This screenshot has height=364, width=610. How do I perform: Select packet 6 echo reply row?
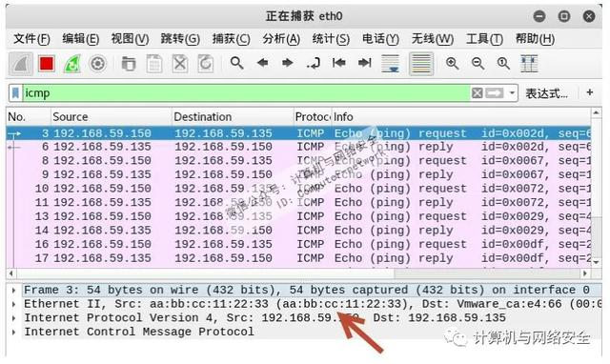[298, 147]
